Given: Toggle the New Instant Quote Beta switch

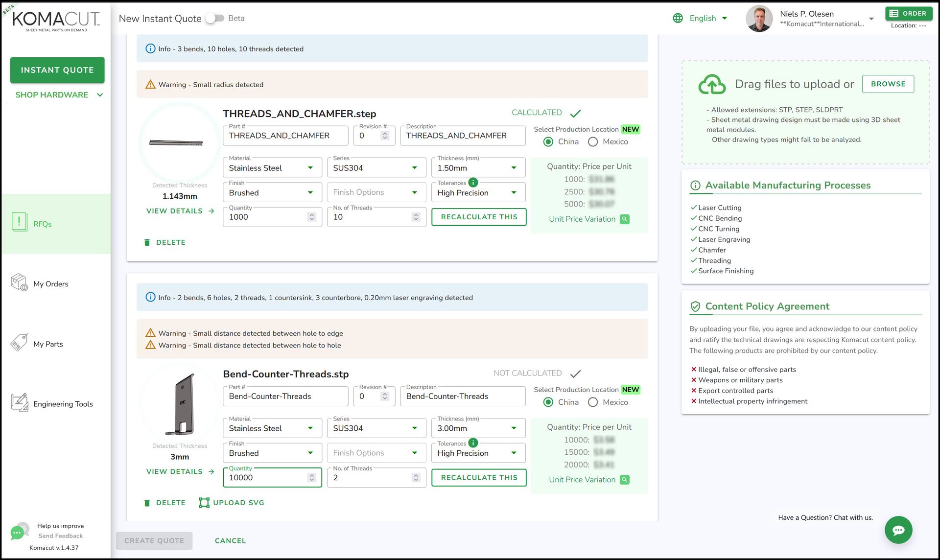Looking at the screenshot, I should 214,18.
